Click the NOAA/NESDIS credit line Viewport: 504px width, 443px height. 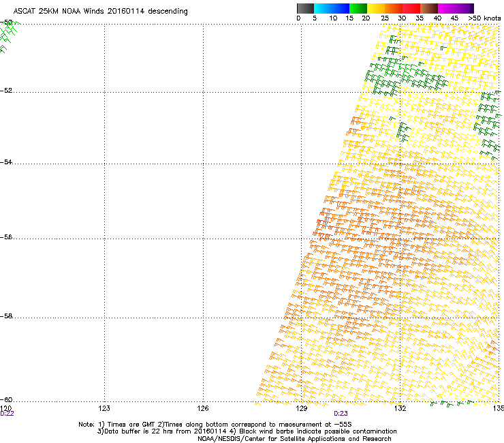(x=294, y=439)
